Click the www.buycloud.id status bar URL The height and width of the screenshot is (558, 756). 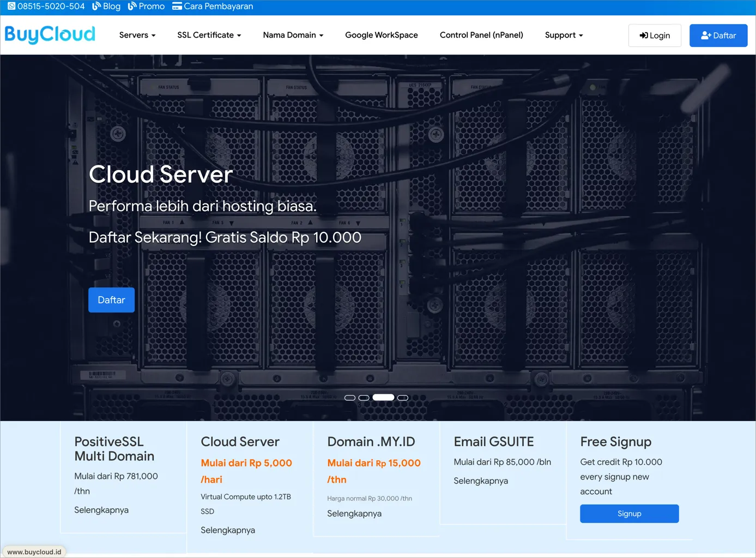(x=34, y=552)
